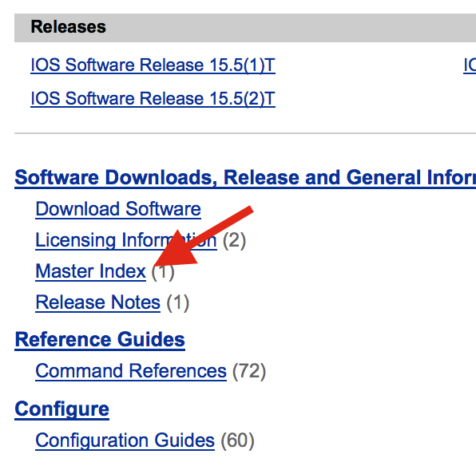Viewport: 476px width, 466px height.
Task: Select the Master Index link
Action: pos(90,271)
